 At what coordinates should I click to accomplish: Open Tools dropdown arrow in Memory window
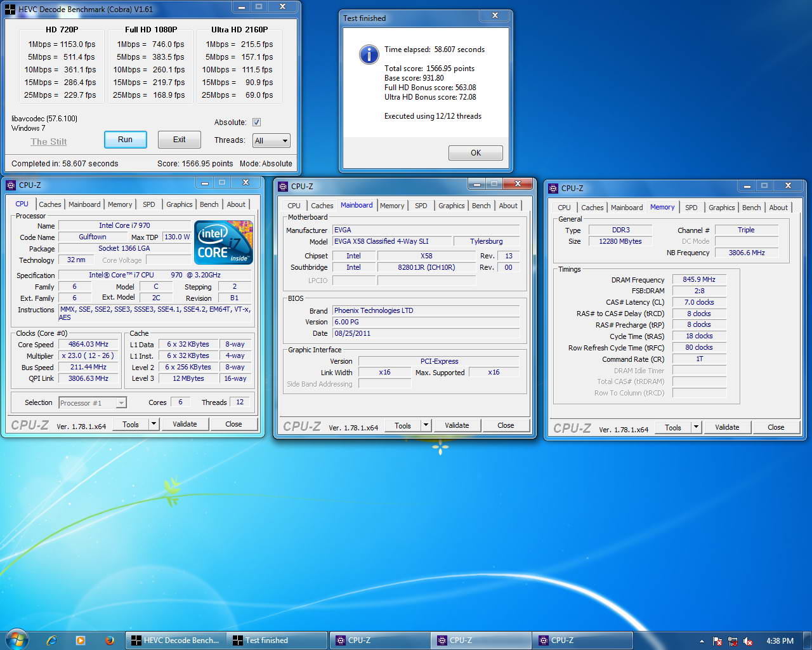point(696,427)
